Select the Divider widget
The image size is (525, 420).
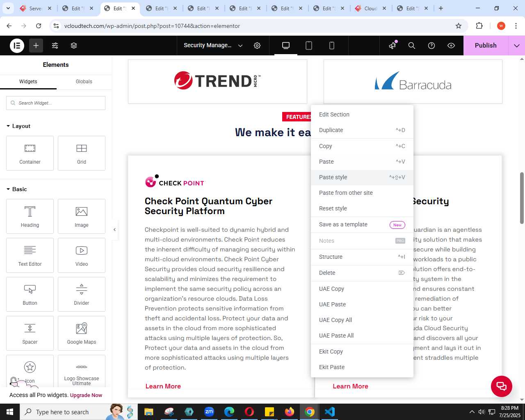click(x=82, y=294)
